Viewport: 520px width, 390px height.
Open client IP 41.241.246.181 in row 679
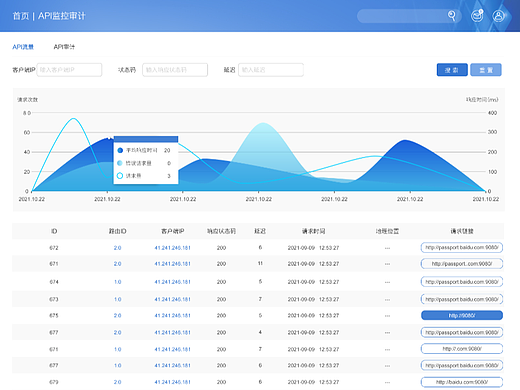[x=172, y=382]
